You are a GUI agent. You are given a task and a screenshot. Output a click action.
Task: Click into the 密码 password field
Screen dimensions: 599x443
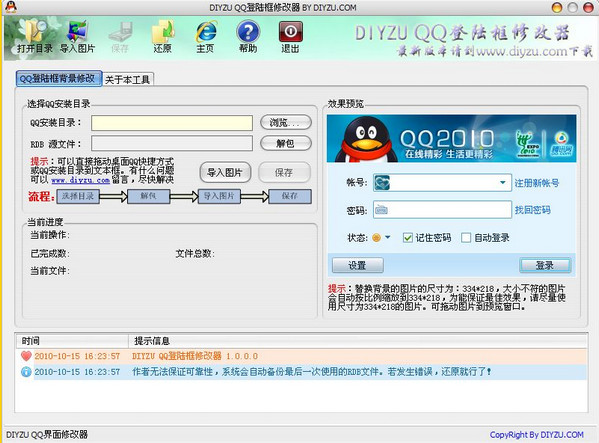point(442,210)
